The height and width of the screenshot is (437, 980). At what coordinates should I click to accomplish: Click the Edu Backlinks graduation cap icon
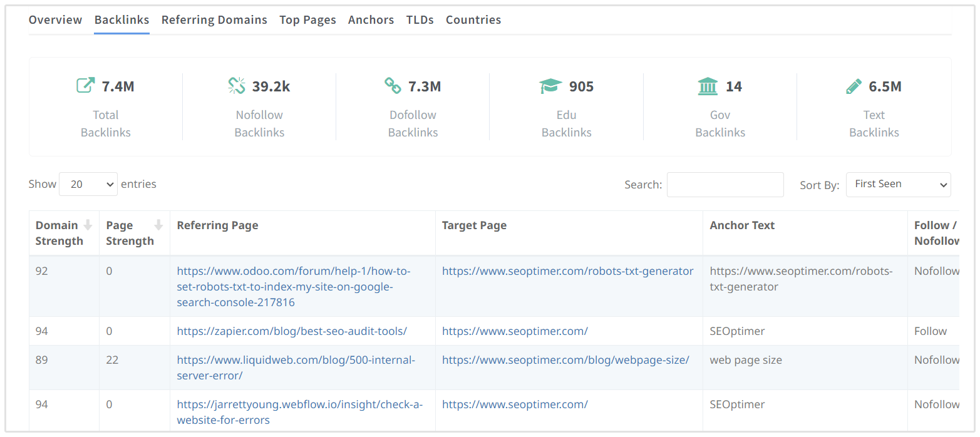[550, 86]
